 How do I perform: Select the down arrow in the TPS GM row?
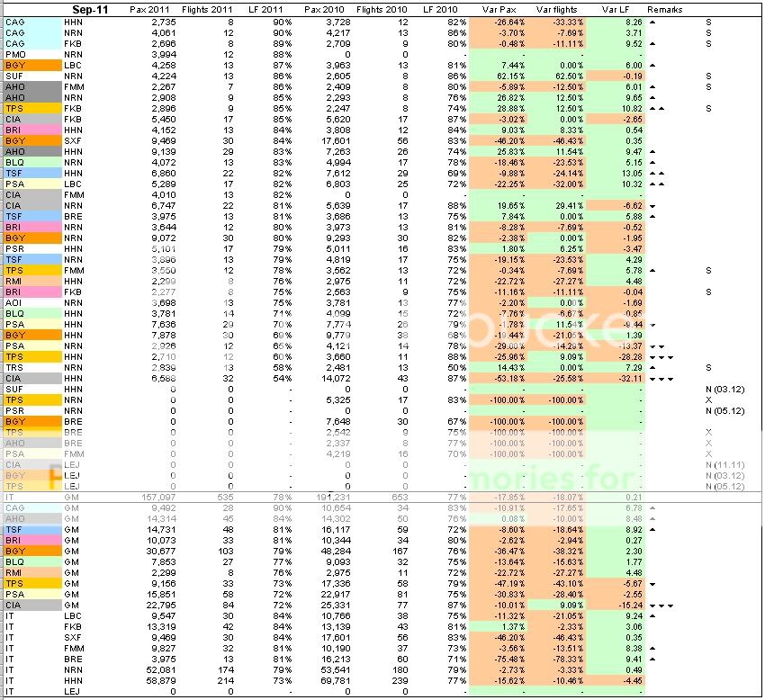[652, 584]
